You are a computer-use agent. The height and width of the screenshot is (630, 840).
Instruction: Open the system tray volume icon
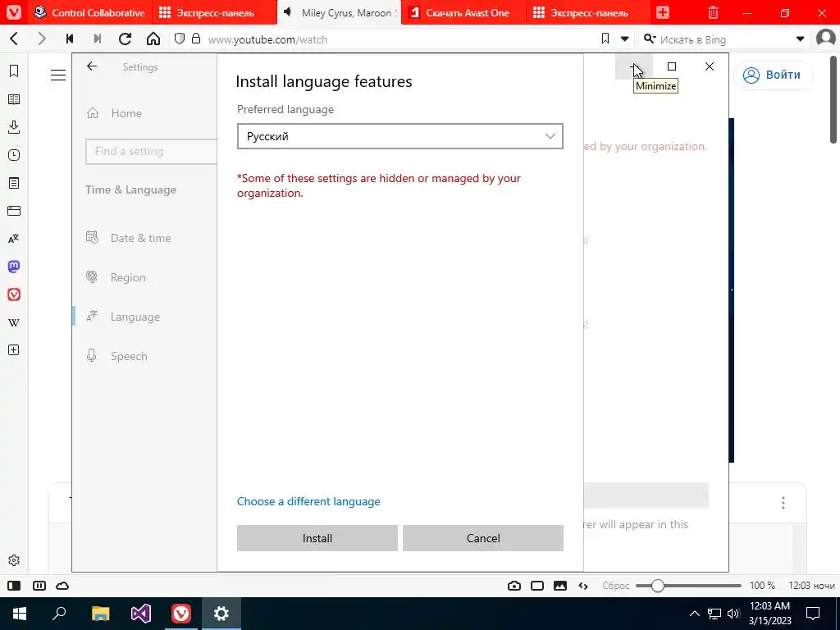(x=733, y=614)
